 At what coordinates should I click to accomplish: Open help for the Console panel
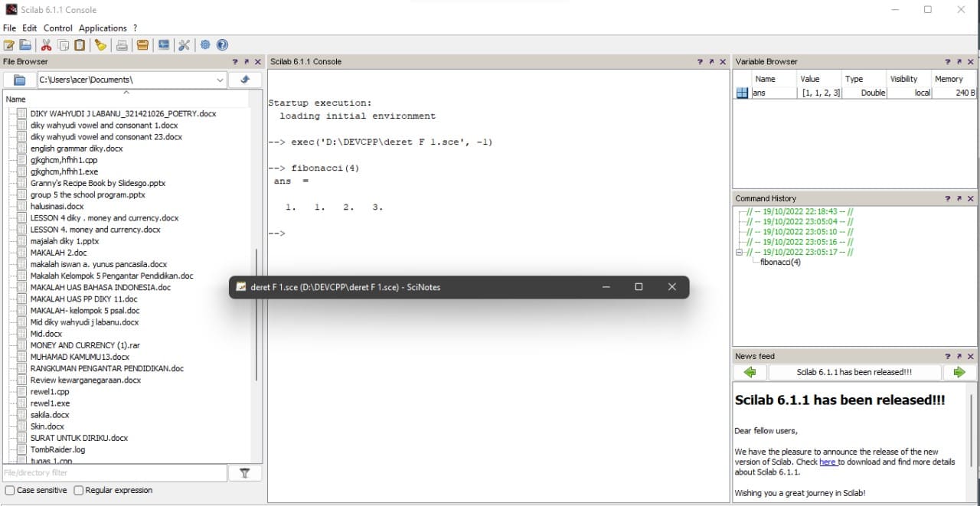click(x=700, y=62)
